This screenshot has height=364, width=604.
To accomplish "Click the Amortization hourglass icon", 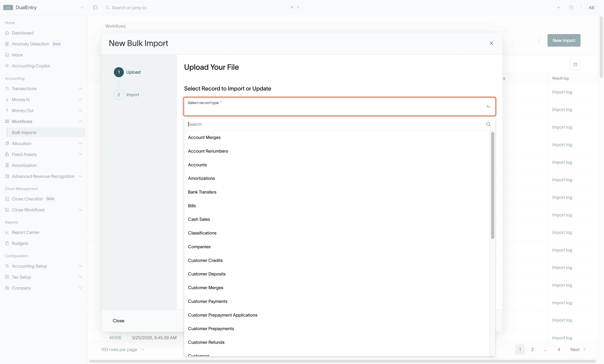I will 7,165.
